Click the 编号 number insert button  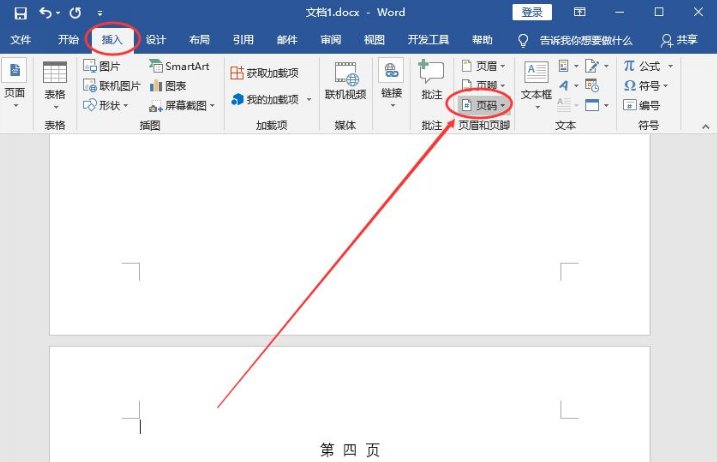642,106
